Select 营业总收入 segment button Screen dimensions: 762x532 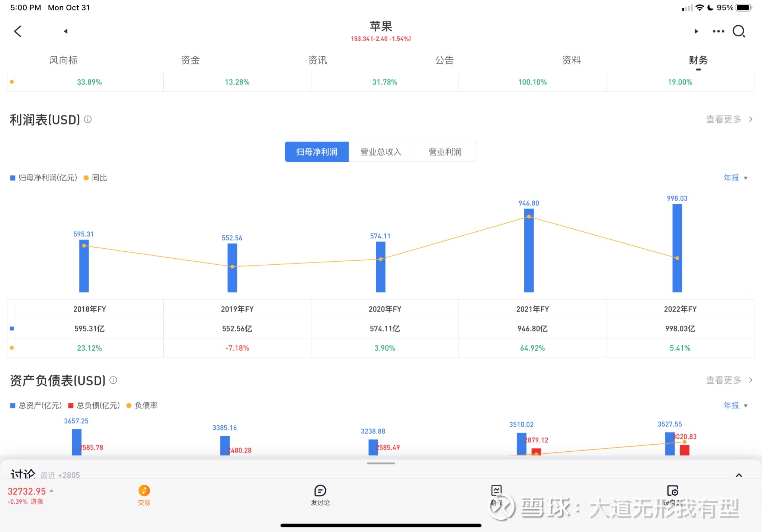click(x=381, y=152)
